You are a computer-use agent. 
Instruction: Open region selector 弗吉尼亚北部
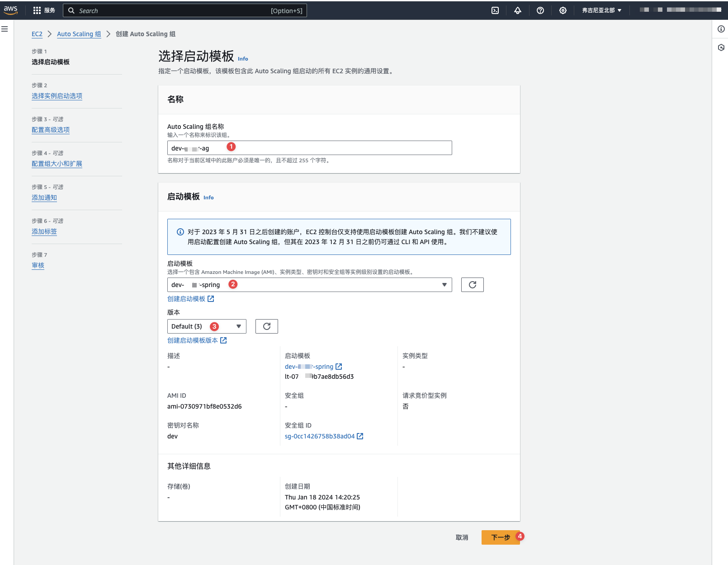point(601,10)
